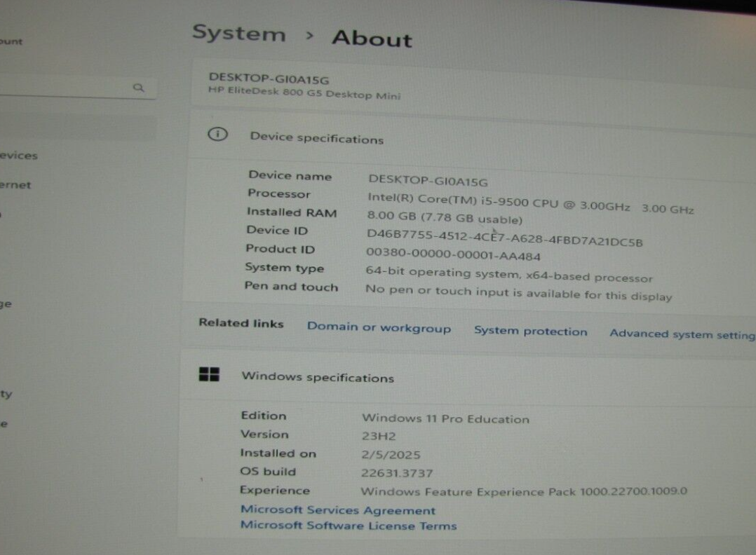Select the highlighted sidebar item above devices
Screen dimensions: 756x555
pyautogui.click(x=77, y=128)
